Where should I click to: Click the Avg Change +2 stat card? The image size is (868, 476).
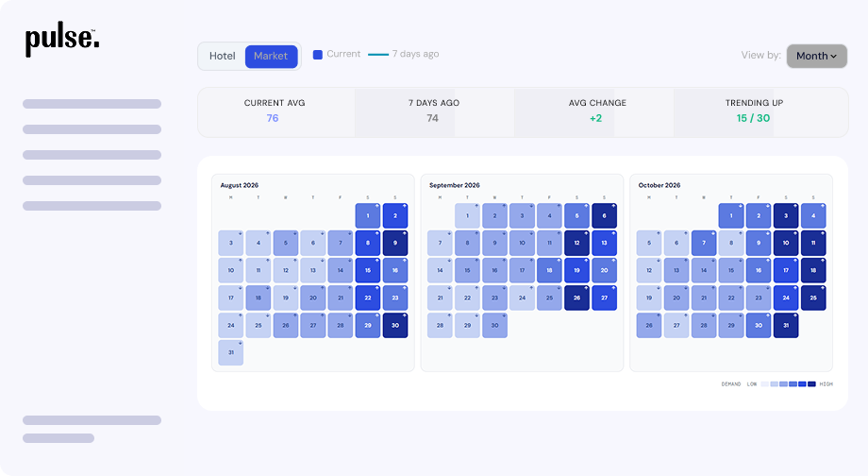coord(595,111)
